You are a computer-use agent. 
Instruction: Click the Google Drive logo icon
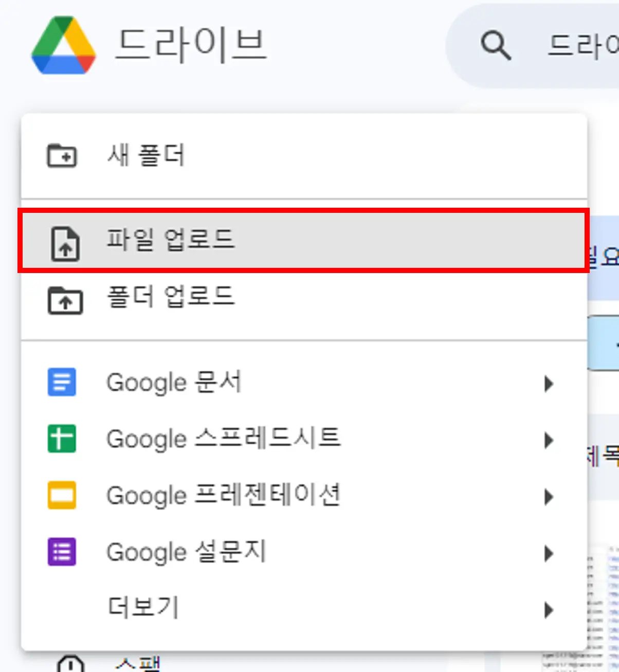[x=63, y=45]
